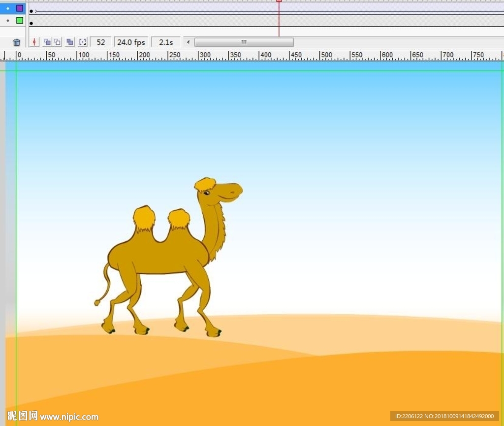The height and width of the screenshot is (426, 504).
Task: Enable Onion Skin Outlines button
Action: point(58,42)
